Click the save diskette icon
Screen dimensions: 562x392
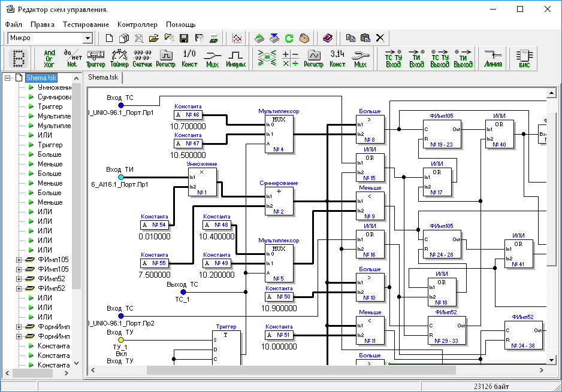[184, 38]
